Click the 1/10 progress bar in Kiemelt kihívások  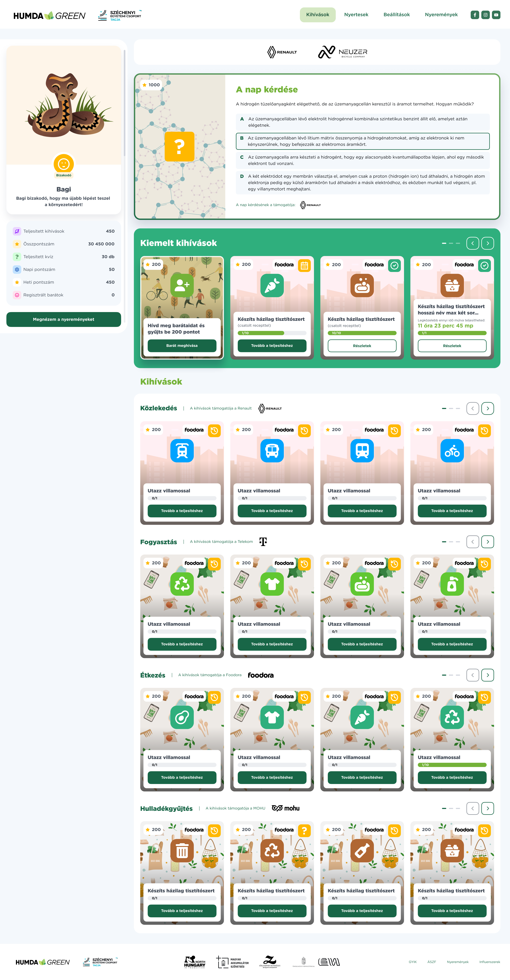coord(272,333)
